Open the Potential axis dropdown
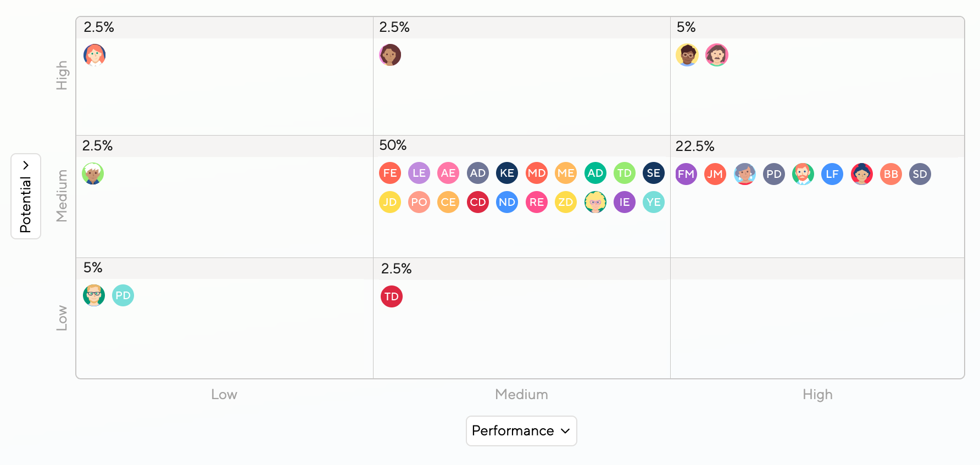980x465 pixels. (x=26, y=196)
